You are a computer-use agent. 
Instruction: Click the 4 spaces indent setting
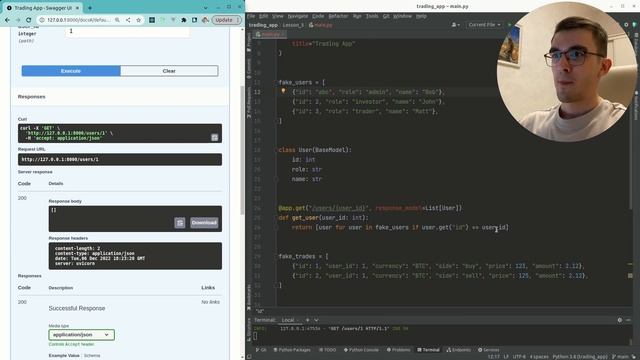click(x=539, y=357)
